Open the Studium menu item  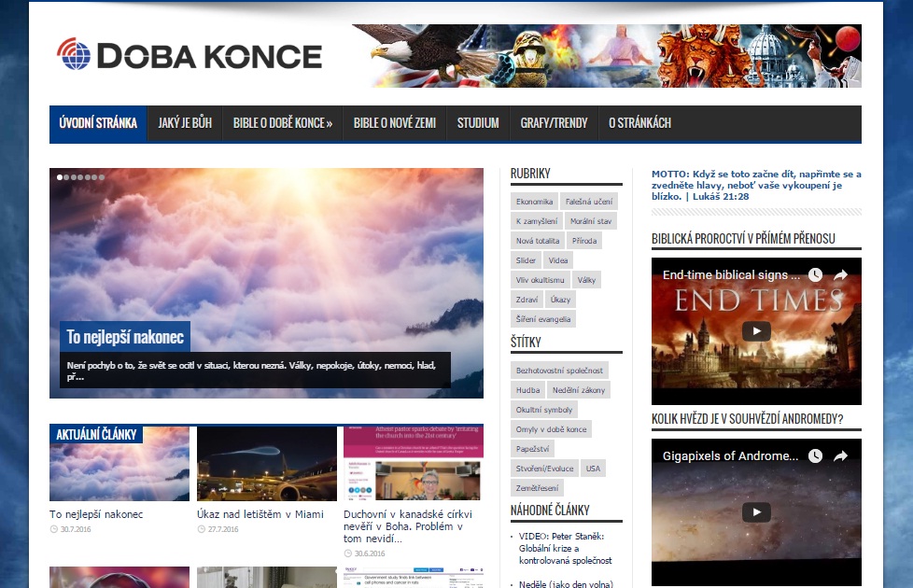click(x=478, y=123)
